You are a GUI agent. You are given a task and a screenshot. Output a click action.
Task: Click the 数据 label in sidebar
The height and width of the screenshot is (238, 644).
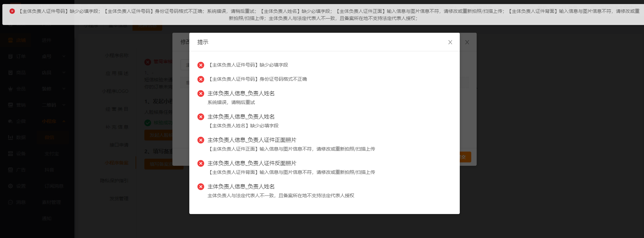pos(21,137)
